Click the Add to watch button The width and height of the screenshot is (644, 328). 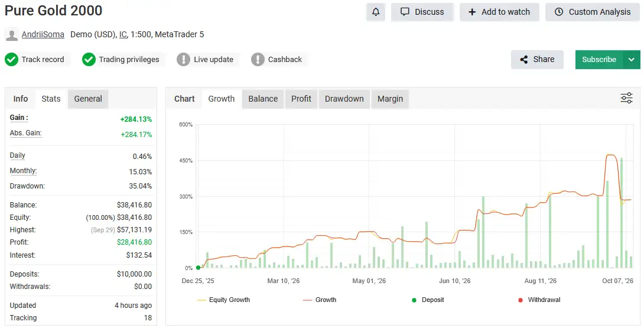click(499, 12)
